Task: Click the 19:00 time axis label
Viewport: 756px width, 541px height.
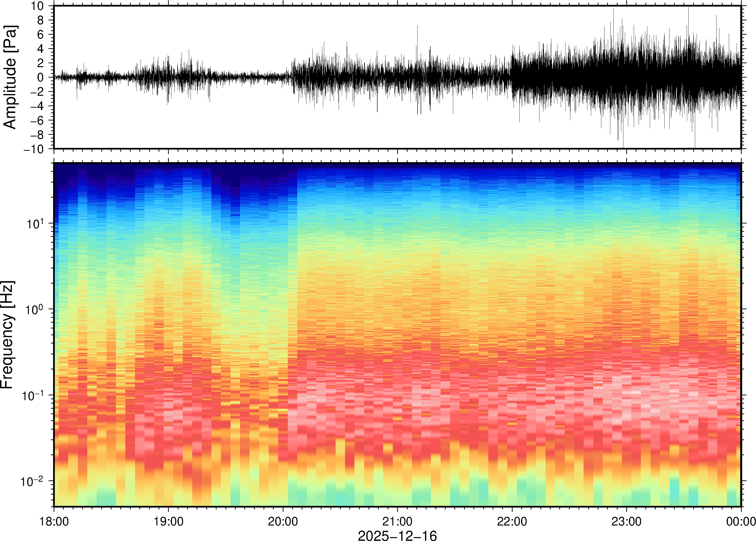Action: 168,521
